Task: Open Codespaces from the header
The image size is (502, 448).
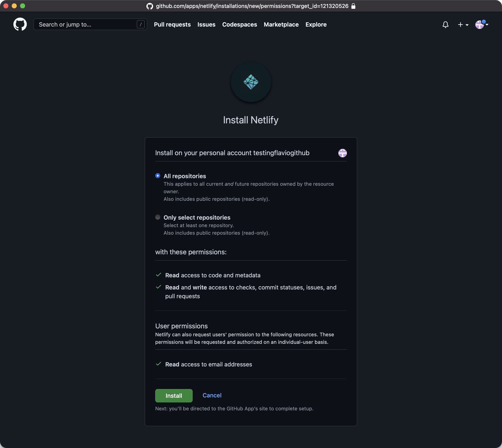Action: click(x=239, y=25)
